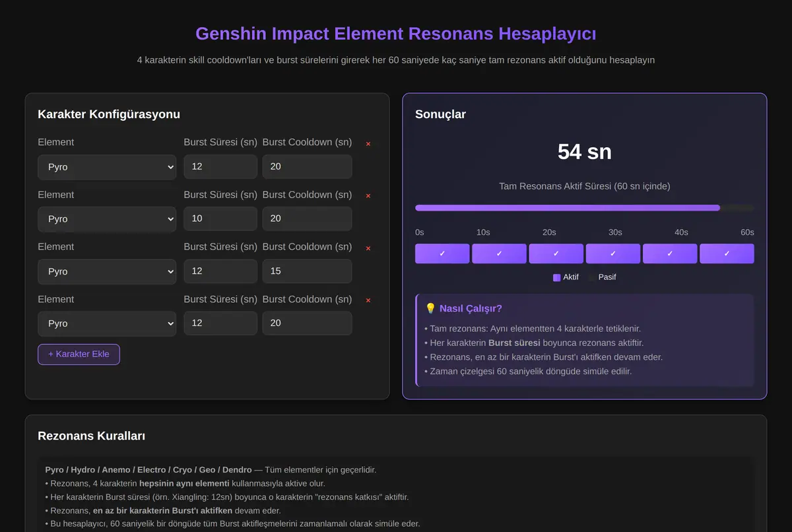
Task: Click the Sonuçlar heading
Action: tap(440, 114)
